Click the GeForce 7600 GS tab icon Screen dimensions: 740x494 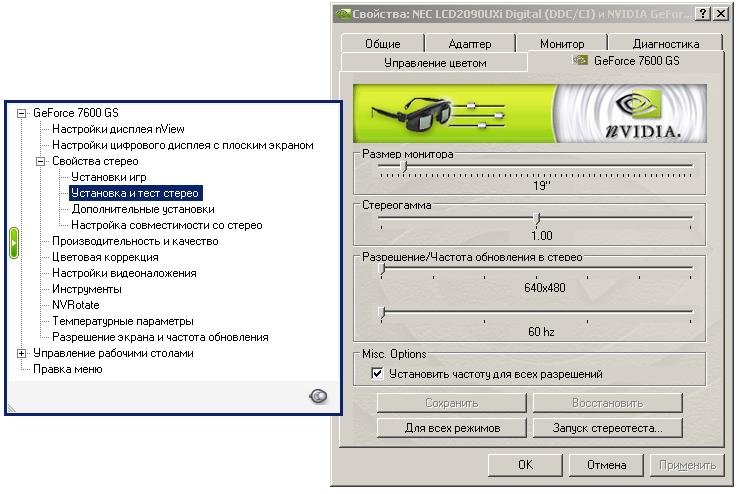pos(580,60)
